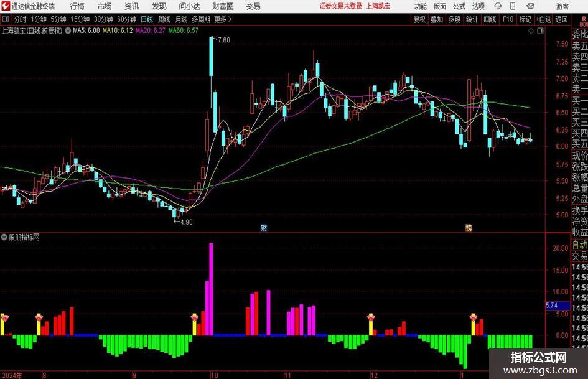Click the 证券交易未登录 login status link
This screenshot has width=588, height=379.
[x=341, y=6]
